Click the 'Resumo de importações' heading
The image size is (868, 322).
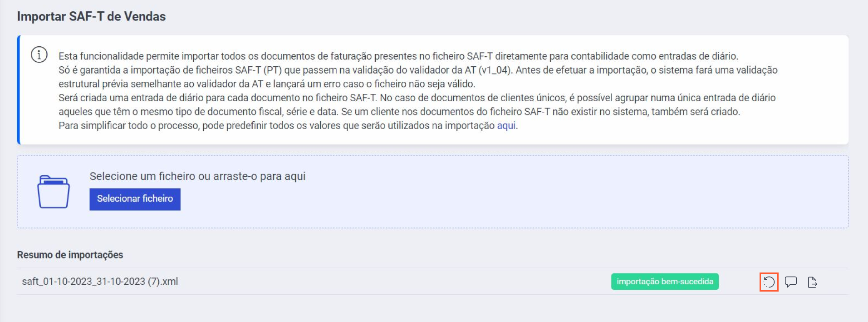pyautogui.click(x=70, y=255)
